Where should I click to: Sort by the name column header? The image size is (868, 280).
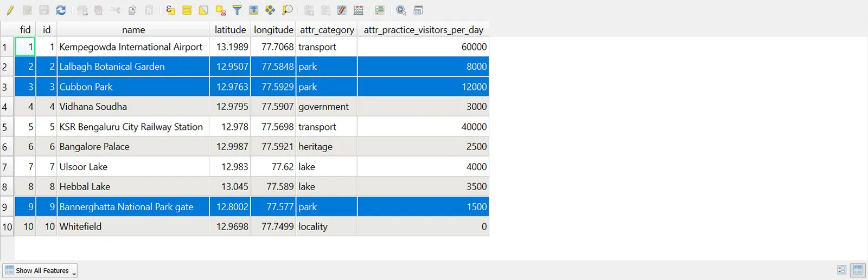click(x=133, y=30)
